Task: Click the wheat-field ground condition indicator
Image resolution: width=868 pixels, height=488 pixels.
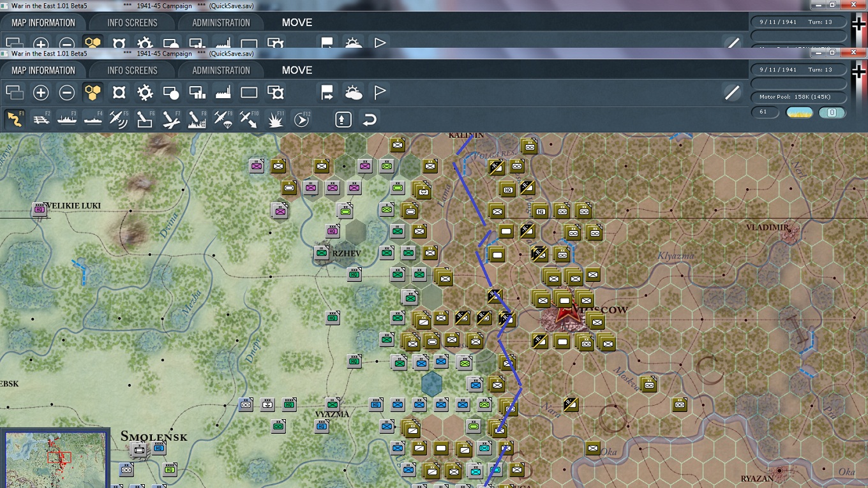Action: (800, 112)
